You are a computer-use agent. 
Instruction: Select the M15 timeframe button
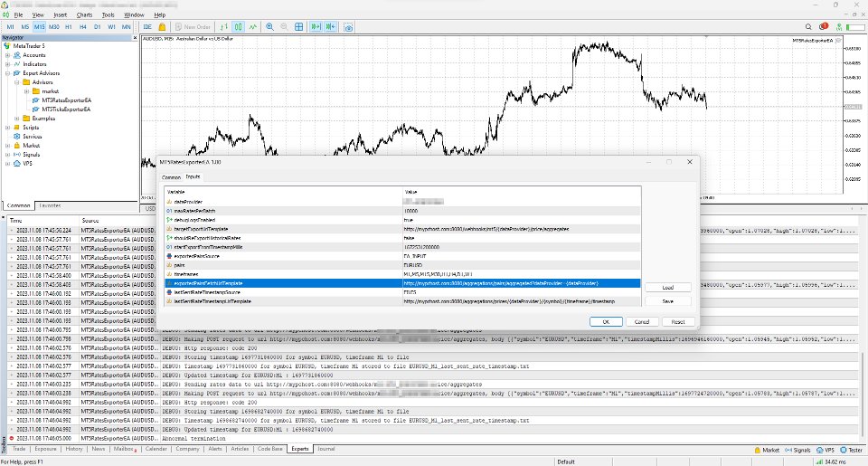(39, 26)
